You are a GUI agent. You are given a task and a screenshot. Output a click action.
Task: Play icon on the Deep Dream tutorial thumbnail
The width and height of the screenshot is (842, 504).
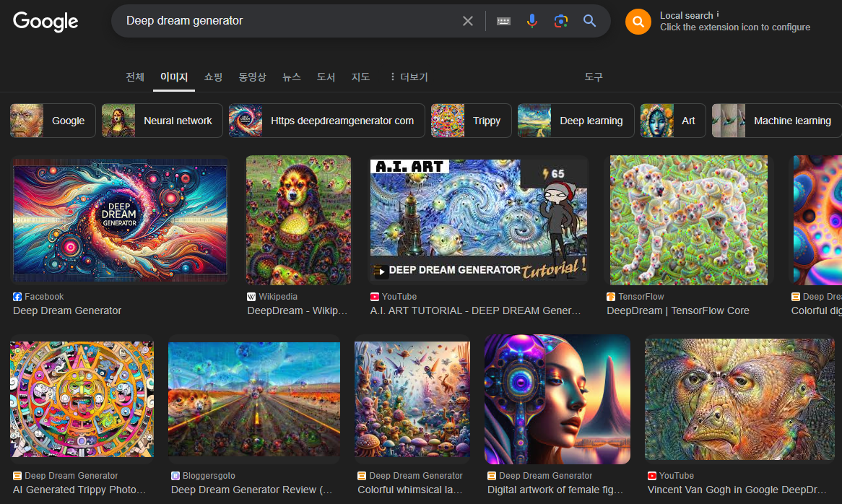[381, 271]
